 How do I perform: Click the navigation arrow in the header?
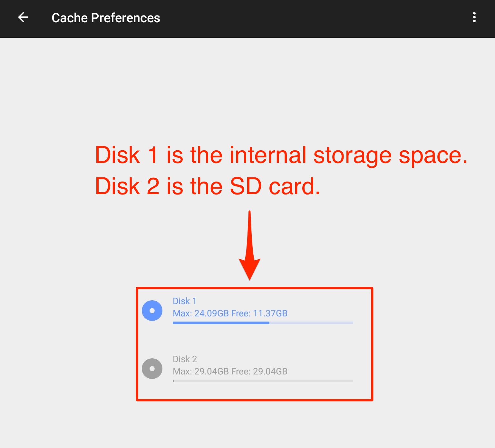coord(23,18)
